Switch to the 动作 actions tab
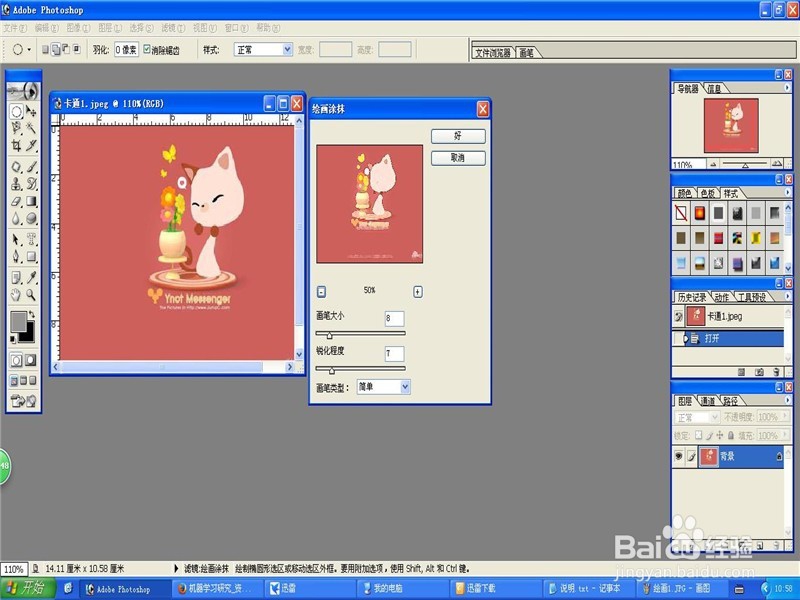Image resolution: width=800 pixels, height=600 pixels. tap(721, 297)
